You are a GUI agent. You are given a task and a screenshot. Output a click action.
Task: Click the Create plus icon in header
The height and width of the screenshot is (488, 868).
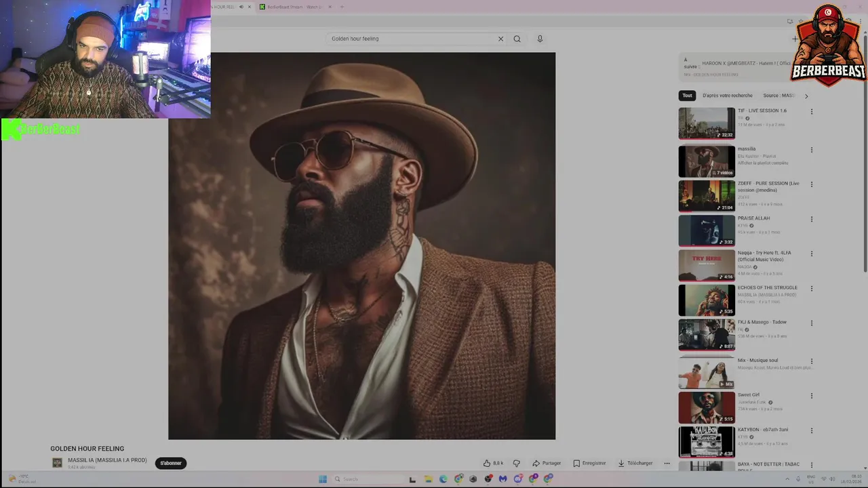pyautogui.click(x=795, y=39)
